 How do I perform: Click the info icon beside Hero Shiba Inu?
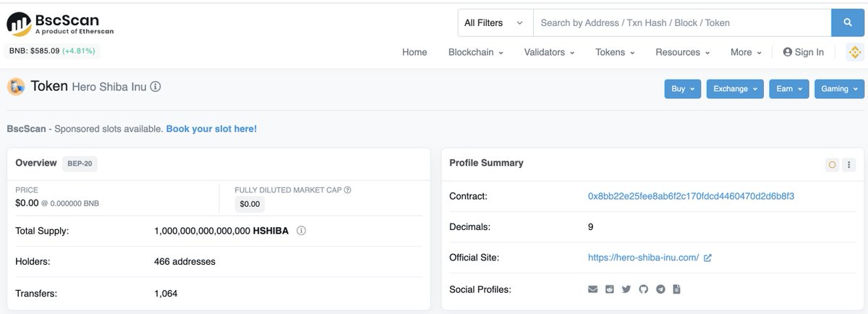point(156,87)
